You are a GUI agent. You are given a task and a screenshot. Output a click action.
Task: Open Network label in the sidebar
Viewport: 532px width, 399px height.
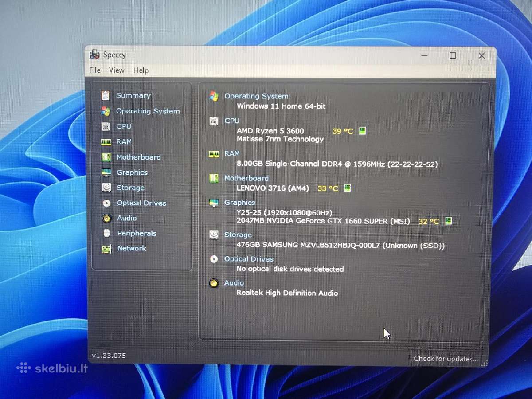click(132, 248)
